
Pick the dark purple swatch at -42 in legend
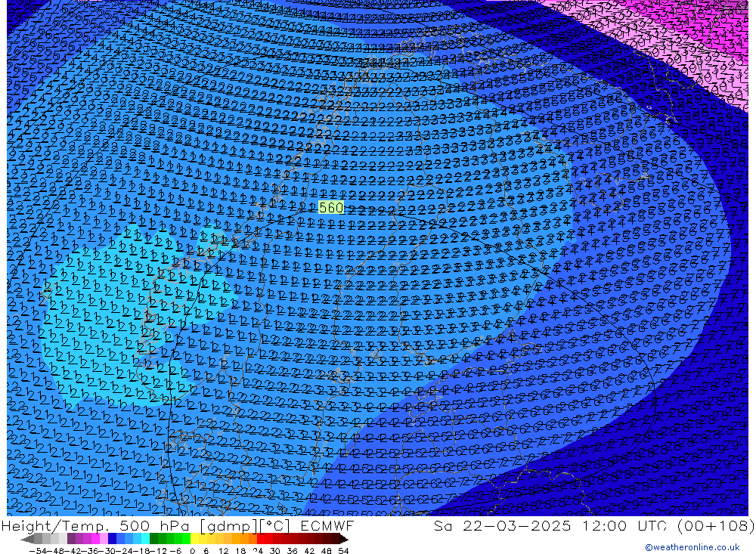pyautogui.click(x=71, y=539)
